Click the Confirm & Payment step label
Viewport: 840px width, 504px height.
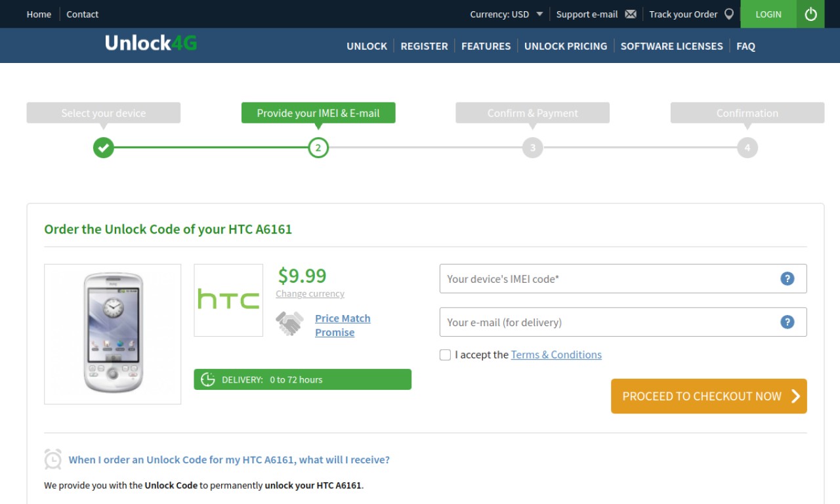pos(533,113)
